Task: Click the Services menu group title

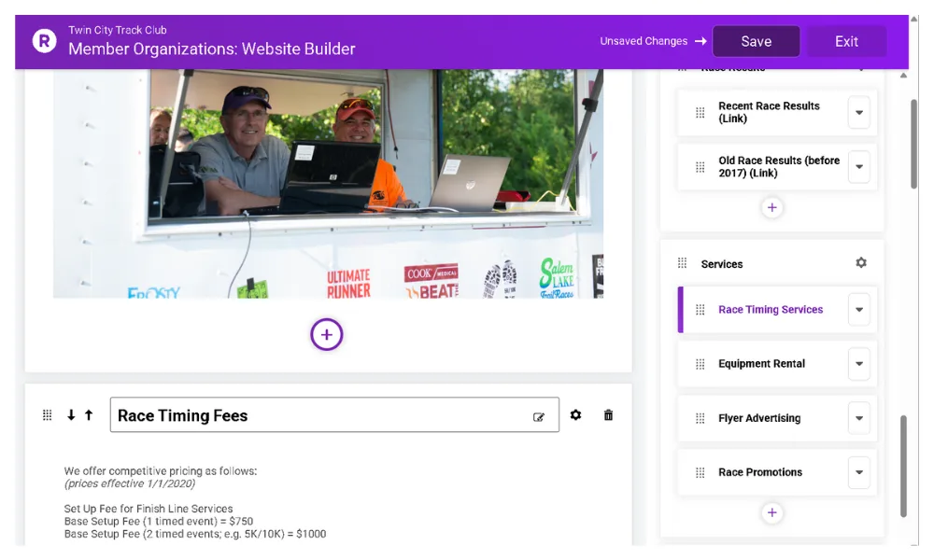Action: [x=721, y=263]
